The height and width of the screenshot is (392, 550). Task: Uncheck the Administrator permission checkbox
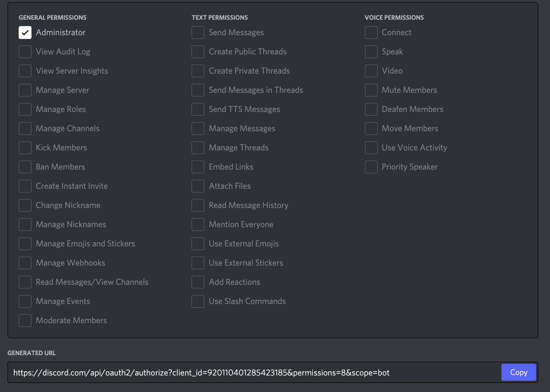tap(25, 33)
